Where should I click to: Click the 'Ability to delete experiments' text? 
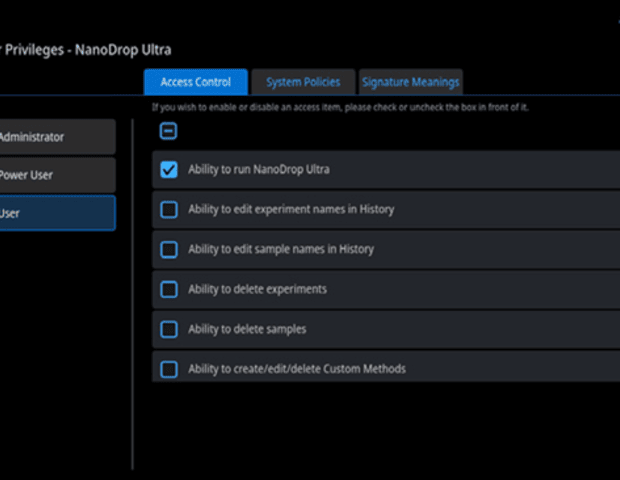(257, 289)
